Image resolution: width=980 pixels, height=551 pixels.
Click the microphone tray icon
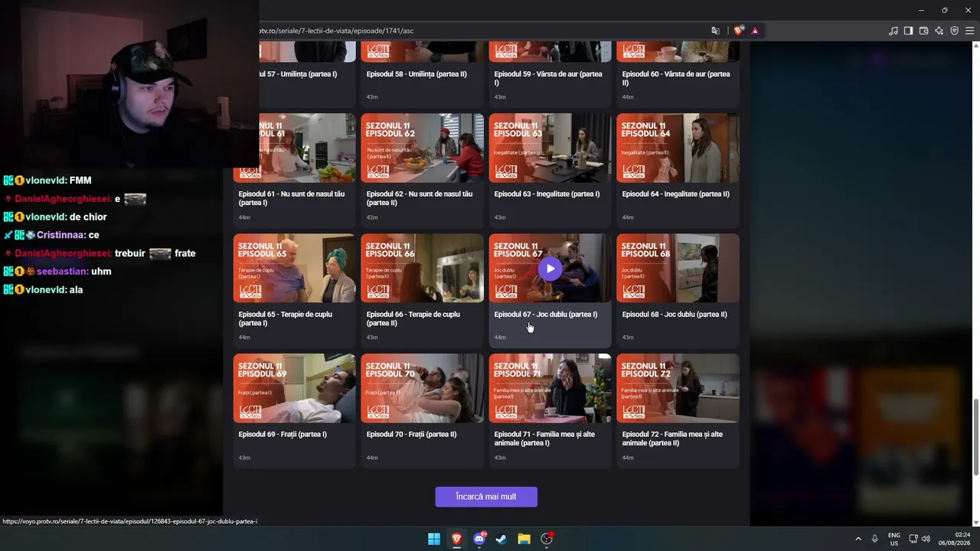[x=874, y=539]
